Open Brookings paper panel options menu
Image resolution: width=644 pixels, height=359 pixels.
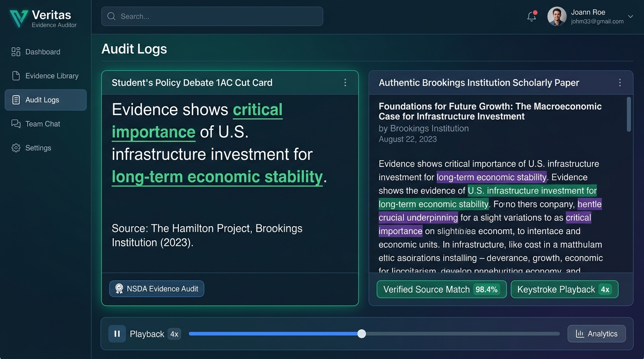click(x=620, y=83)
